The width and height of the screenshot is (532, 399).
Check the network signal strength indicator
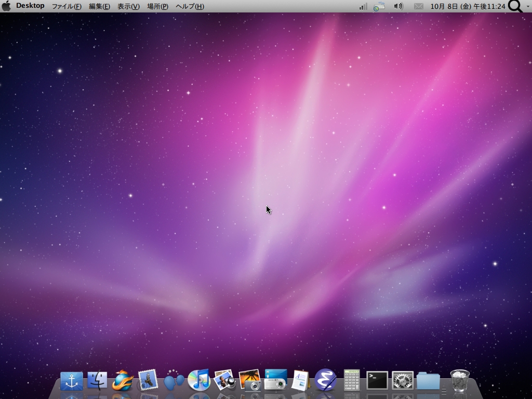point(363,6)
